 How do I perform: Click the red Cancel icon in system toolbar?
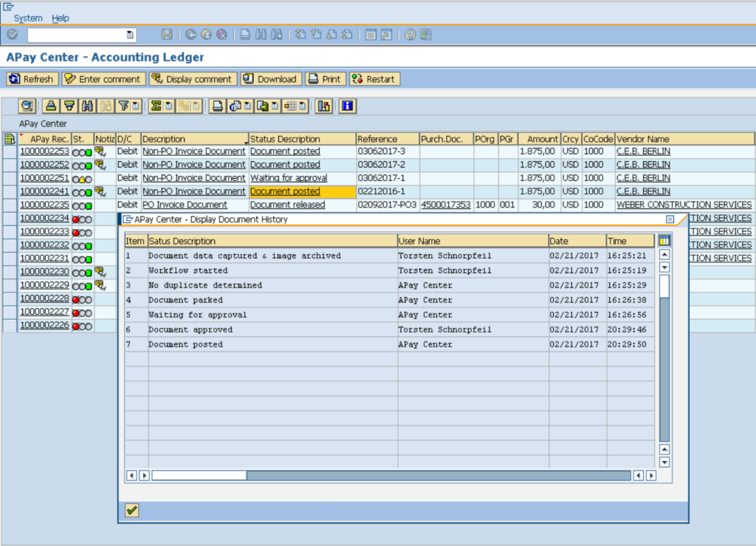click(x=221, y=35)
